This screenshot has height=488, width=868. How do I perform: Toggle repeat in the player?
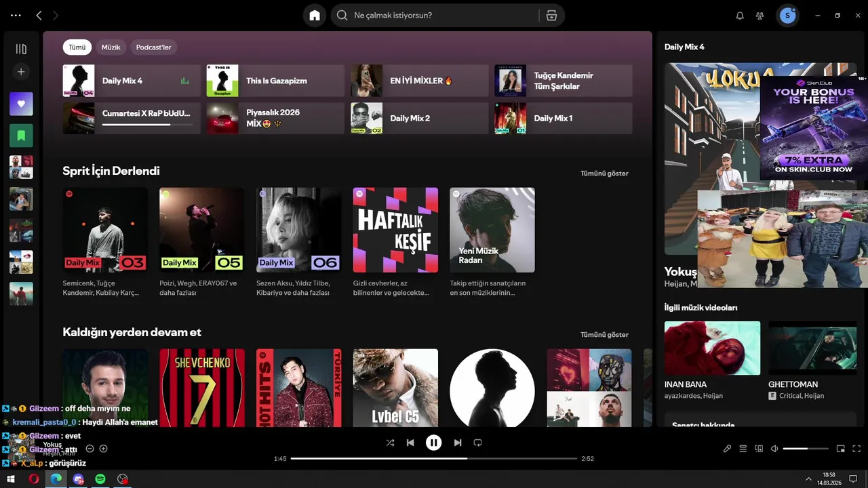[477, 443]
